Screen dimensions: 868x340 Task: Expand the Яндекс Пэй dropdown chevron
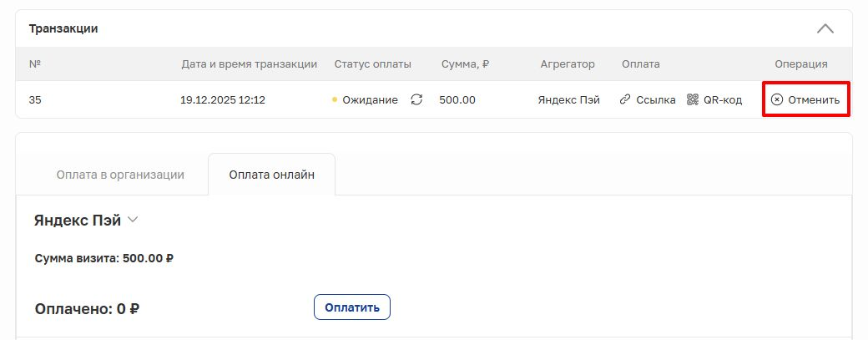(x=133, y=220)
